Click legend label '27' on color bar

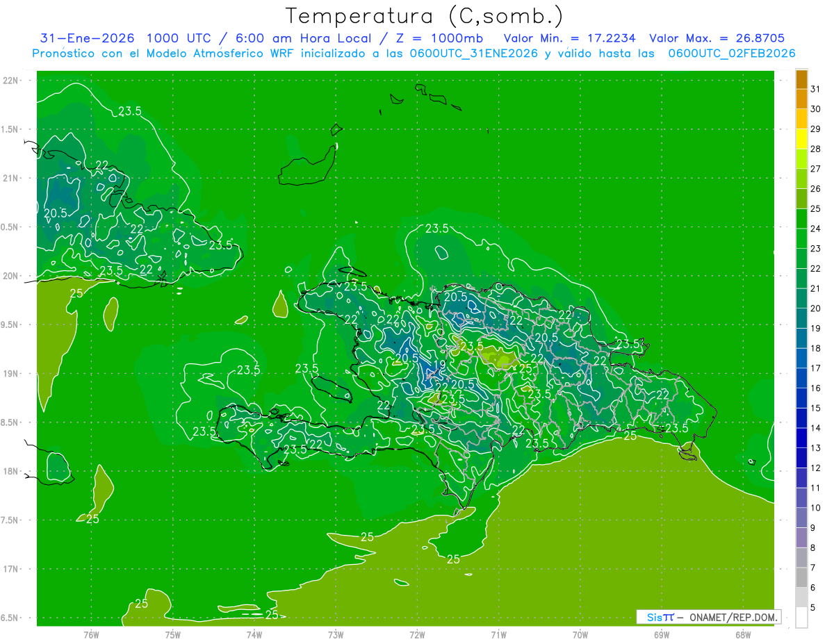(x=816, y=169)
